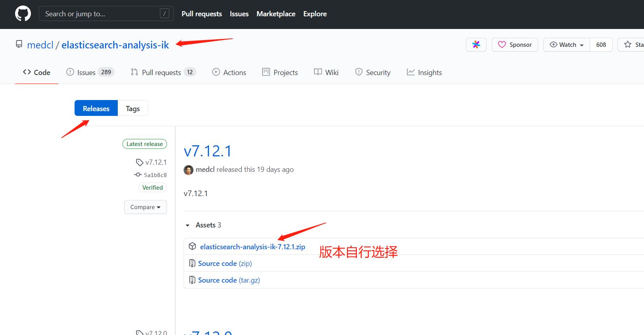Screen dimensions: 644x335
Task: Click the archive icon for Source code (tar.gz)
Action: pos(192,280)
